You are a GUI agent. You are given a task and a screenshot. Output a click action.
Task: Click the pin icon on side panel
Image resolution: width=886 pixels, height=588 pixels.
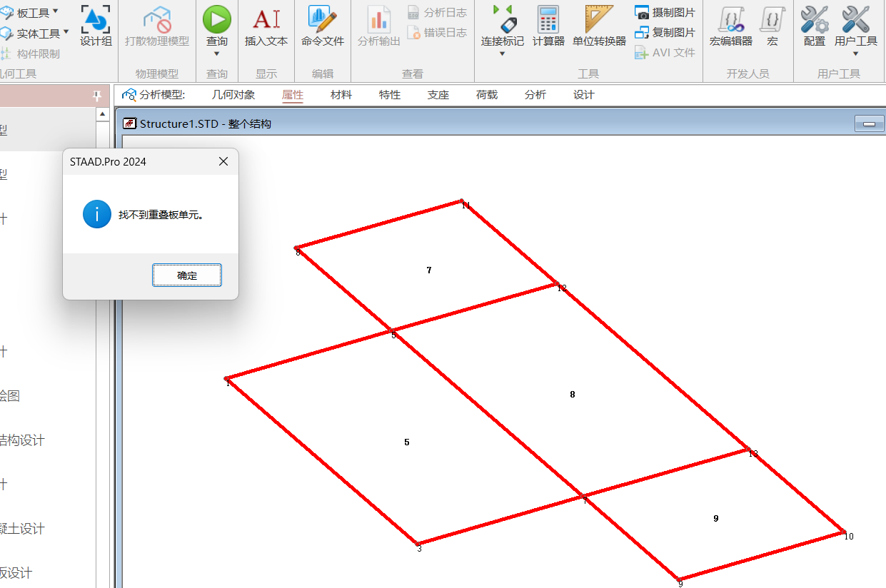(98, 96)
